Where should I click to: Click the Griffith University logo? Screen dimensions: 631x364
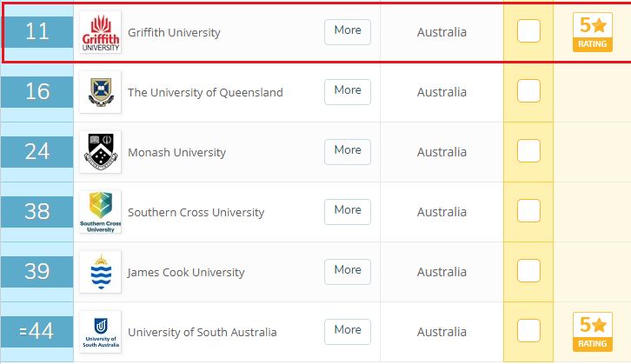(x=100, y=32)
